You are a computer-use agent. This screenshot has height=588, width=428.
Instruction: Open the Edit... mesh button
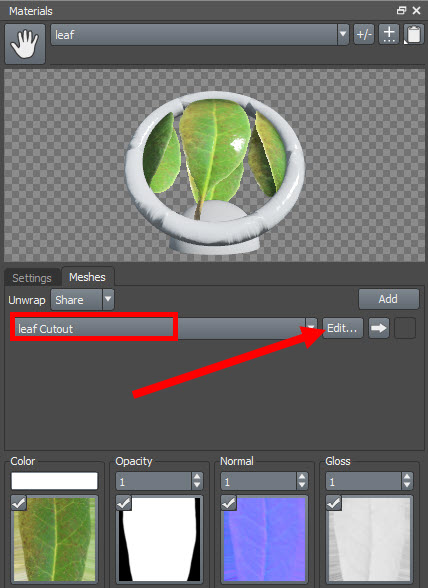(x=342, y=328)
